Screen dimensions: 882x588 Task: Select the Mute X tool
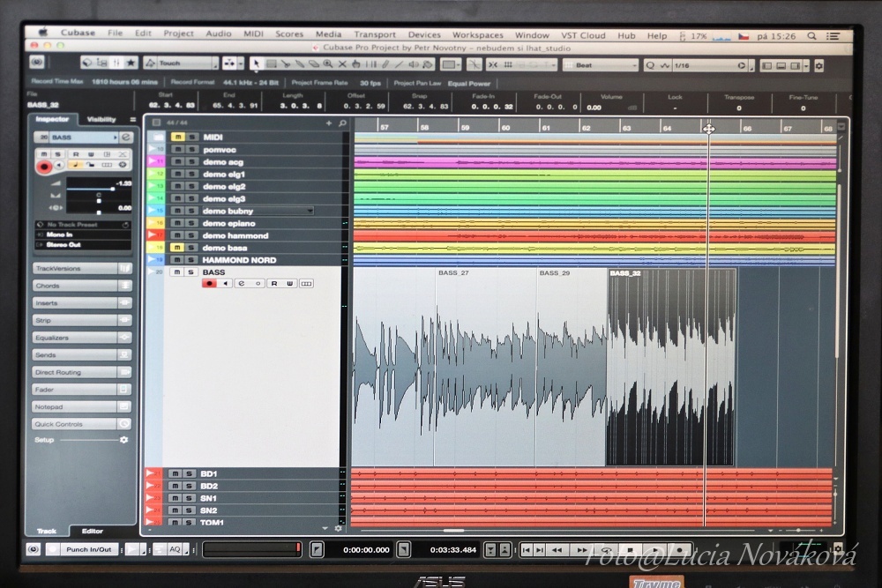click(x=342, y=64)
